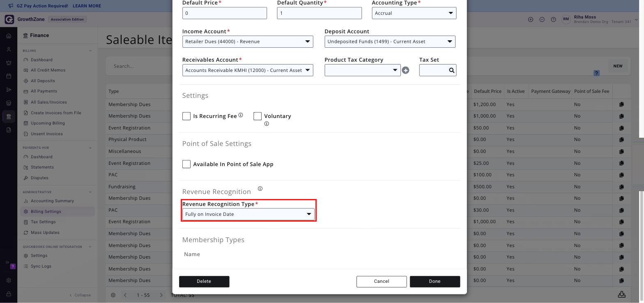Click the info icon beside Is Recurring Fee
Viewport: 644px width, 303px height.
click(241, 115)
